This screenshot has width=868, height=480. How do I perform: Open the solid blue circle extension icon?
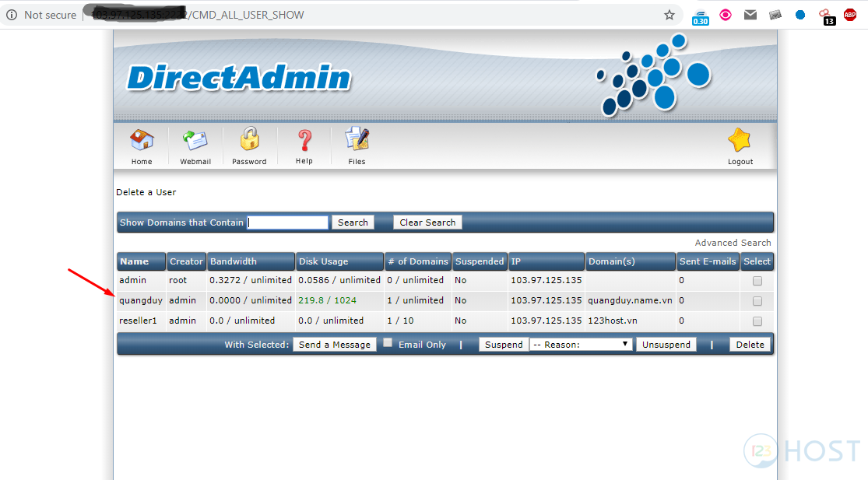[x=800, y=15]
